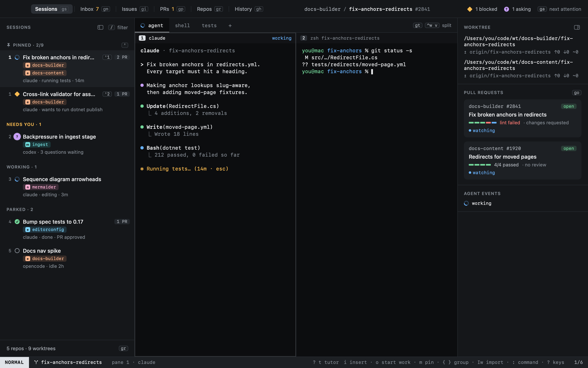Click docs-content worktree path

[x=518, y=65]
